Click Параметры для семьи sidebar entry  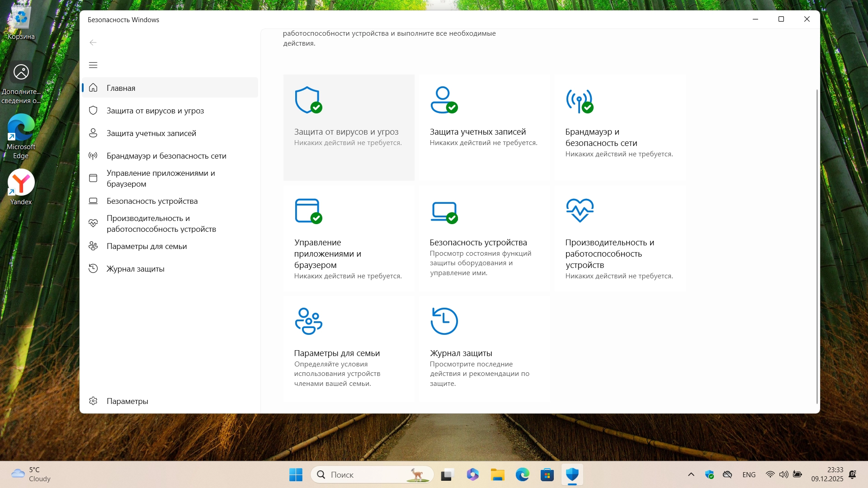tap(146, 246)
